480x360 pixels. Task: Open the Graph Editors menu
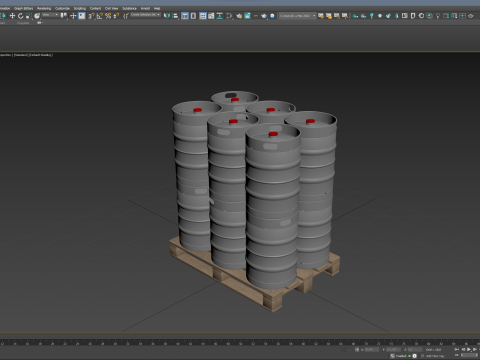tap(23, 8)
